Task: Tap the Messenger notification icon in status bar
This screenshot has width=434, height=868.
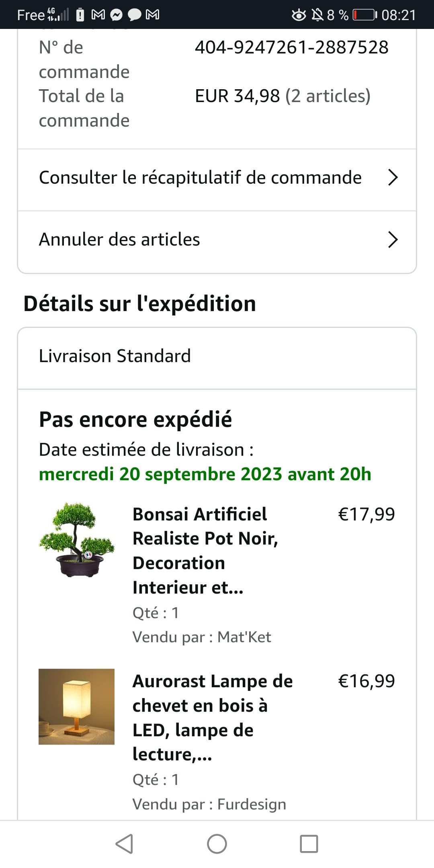Action: click(117, 15)
